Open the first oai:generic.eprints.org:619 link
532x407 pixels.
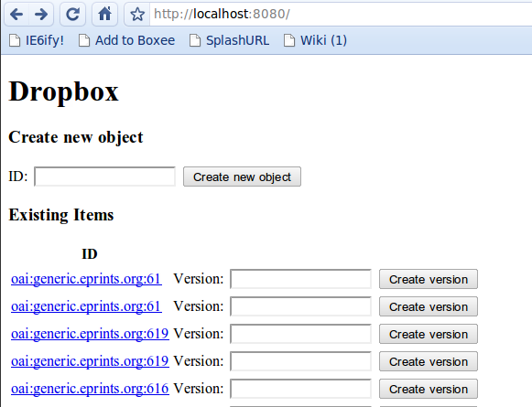click(90, 334)
